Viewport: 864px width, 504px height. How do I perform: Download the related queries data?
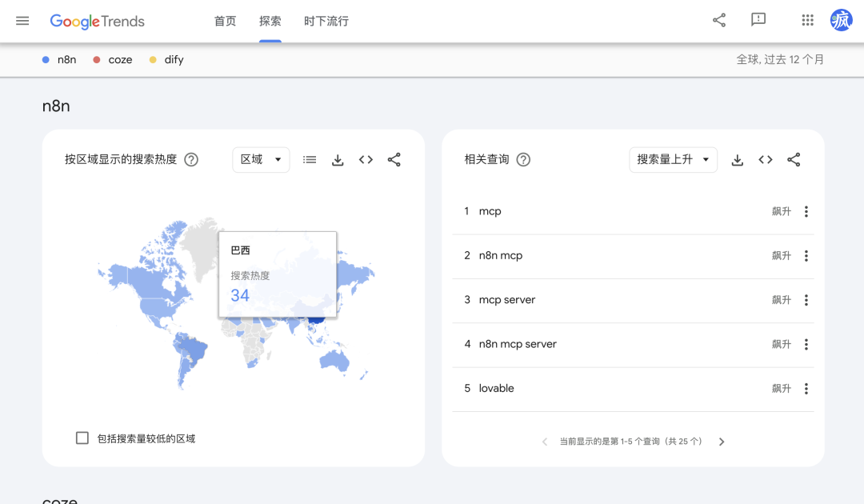click(738, 160)
